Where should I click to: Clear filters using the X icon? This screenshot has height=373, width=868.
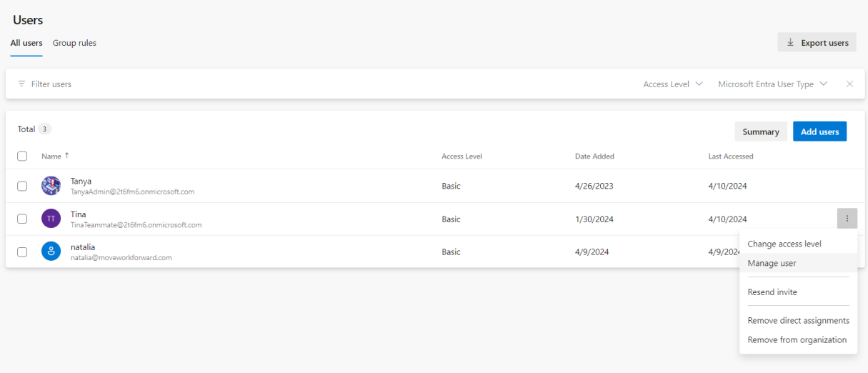coord(849,84)
